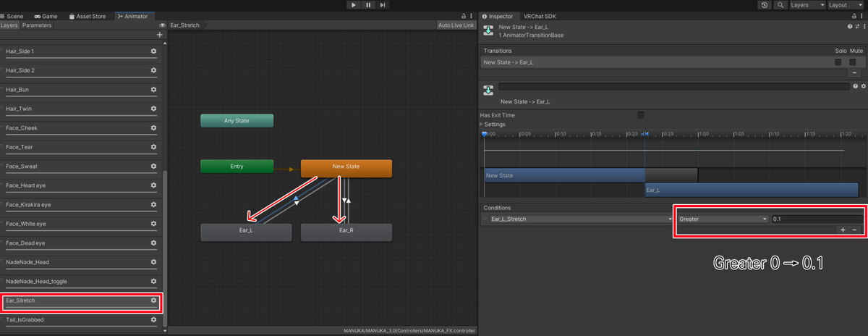This screenshot has width=868, height=336.
Task: Open gear settings for Hair_Bun layer
Action: coord(153,89)
